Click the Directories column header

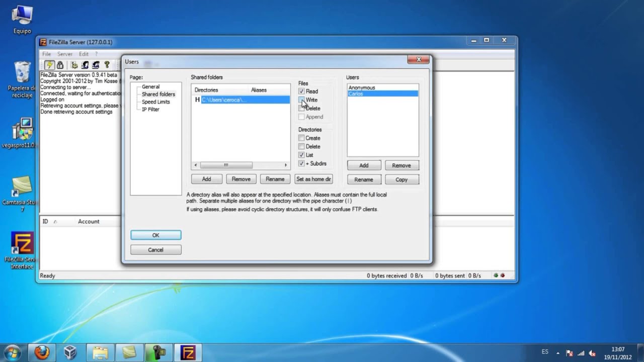coord(221,90)
